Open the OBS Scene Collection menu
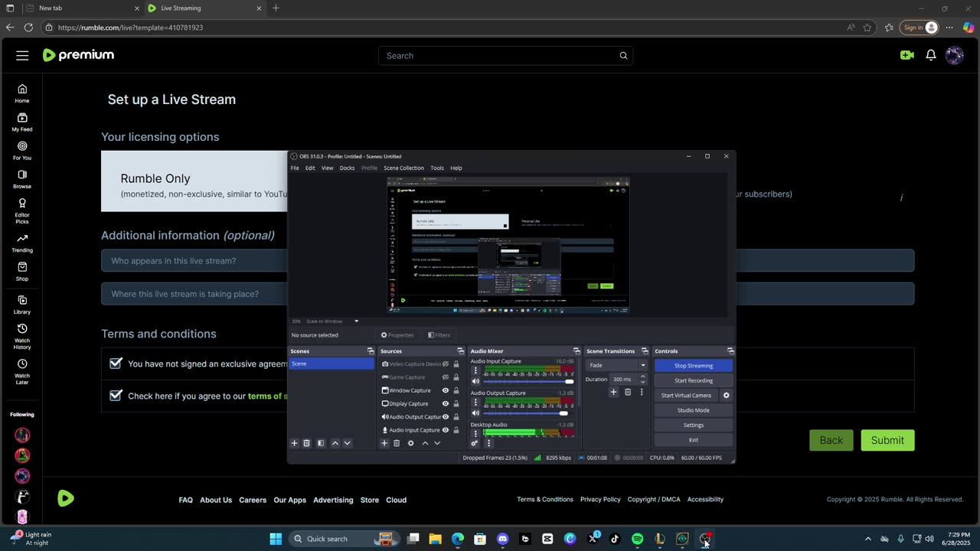Image resolution: width=980 pixels, height=551 pixels. coord(403,168)
